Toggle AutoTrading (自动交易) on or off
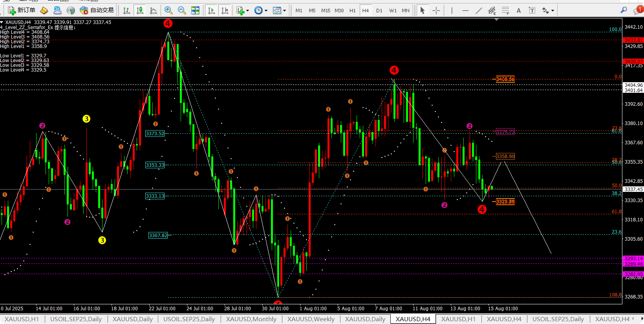The width and height of the screenshot is (644, 324). click(x=97, y=10)
